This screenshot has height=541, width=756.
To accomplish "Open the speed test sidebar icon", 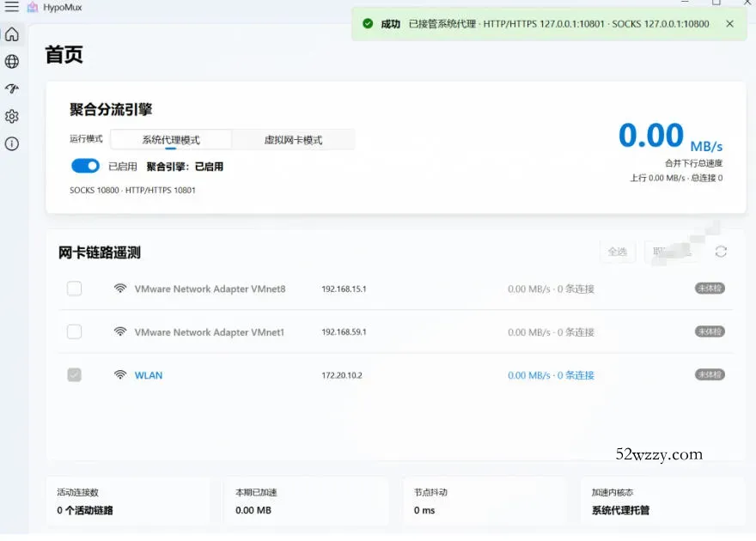I will point(12,88).
